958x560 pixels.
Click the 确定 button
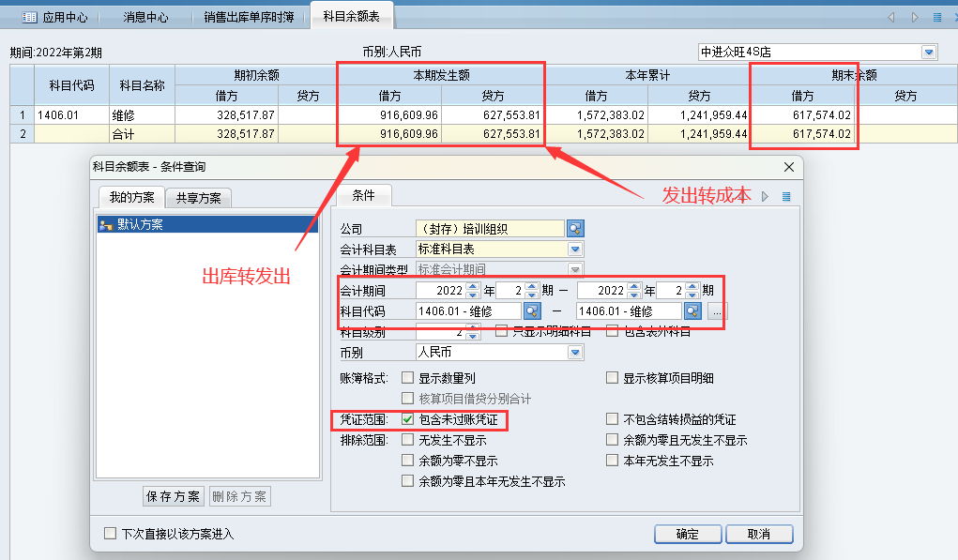pos(687,534)
